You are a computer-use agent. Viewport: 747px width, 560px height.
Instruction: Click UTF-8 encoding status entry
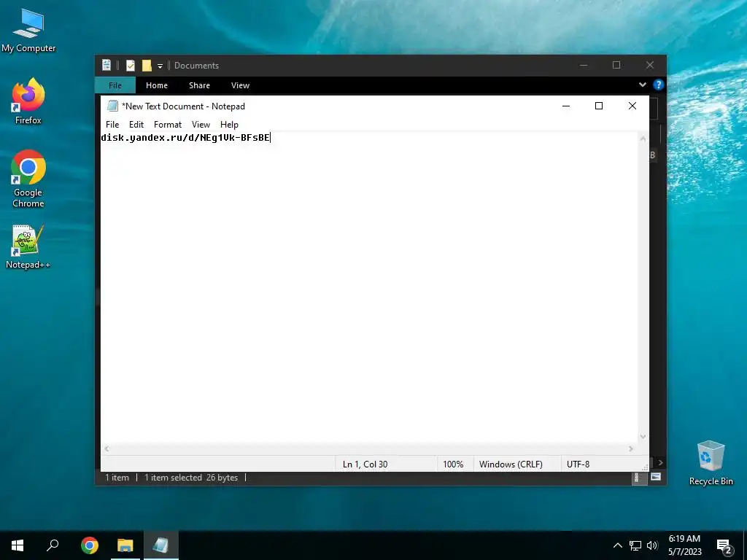pos(578,464)
